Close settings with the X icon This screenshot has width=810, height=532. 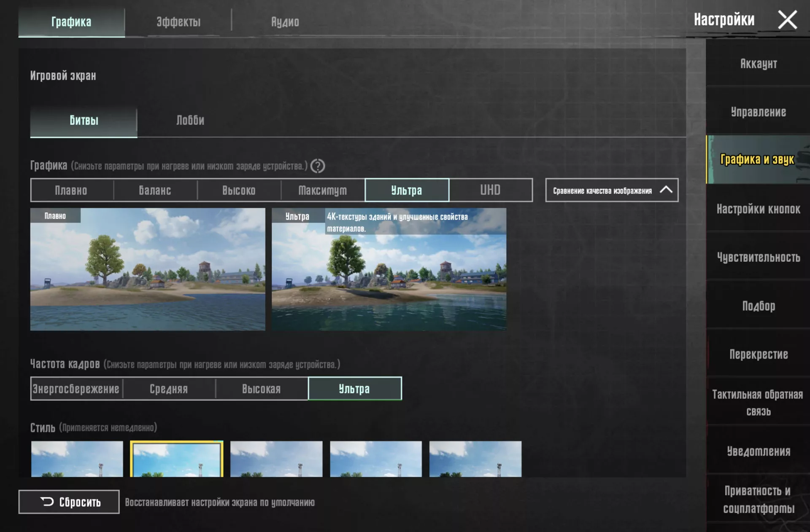tap(787, 20)
